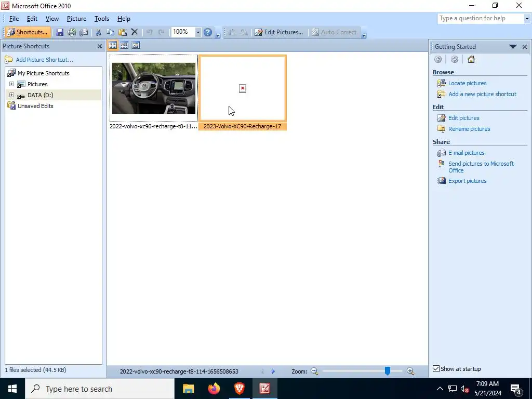
Task: Click the thumbnail zoom slider handle
Action: click(387, 371)
